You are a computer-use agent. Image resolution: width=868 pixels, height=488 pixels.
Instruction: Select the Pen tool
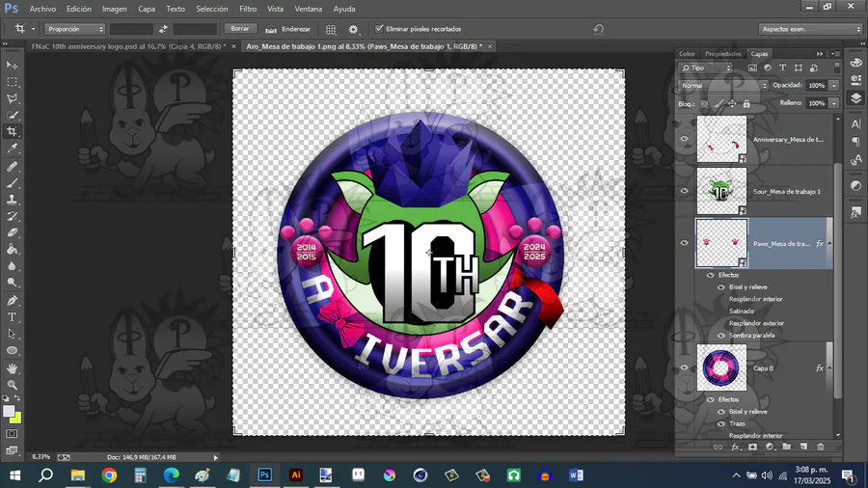pyautogui.click(x=12, y=301)
